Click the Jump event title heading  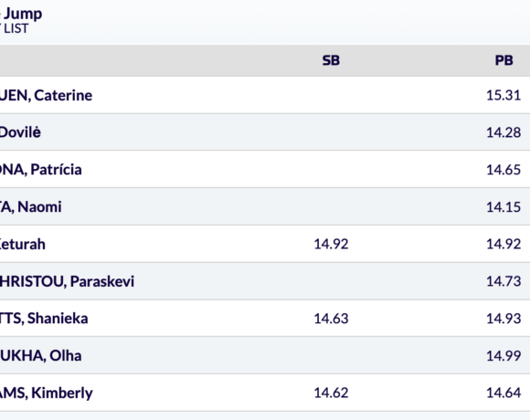(21, 15)
